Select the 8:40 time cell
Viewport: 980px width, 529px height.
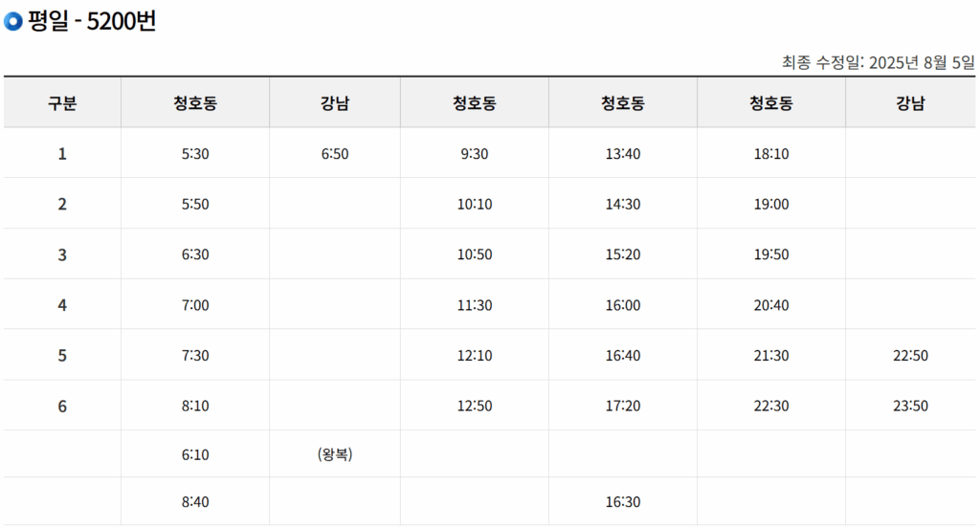pyautogui.click(x=194, y=502)
